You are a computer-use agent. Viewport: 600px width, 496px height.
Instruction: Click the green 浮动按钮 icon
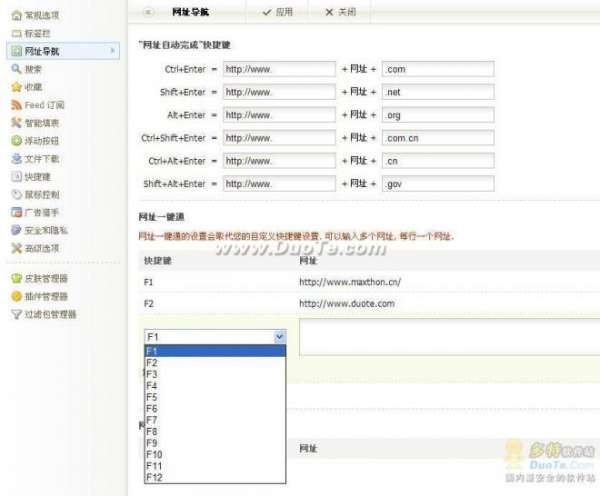point(16,141)
